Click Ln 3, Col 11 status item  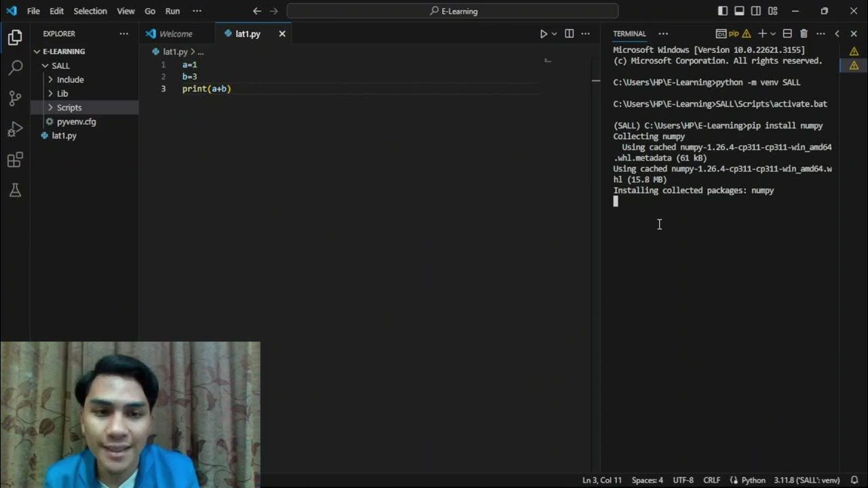[601, 480]
